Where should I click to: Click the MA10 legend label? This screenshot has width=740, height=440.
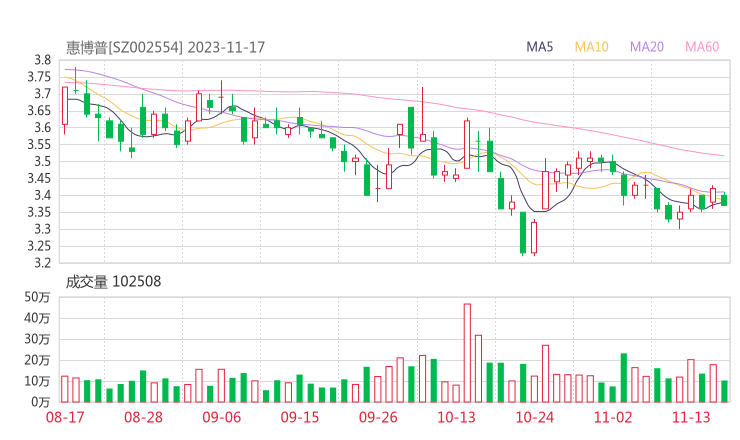coord(591,47)
